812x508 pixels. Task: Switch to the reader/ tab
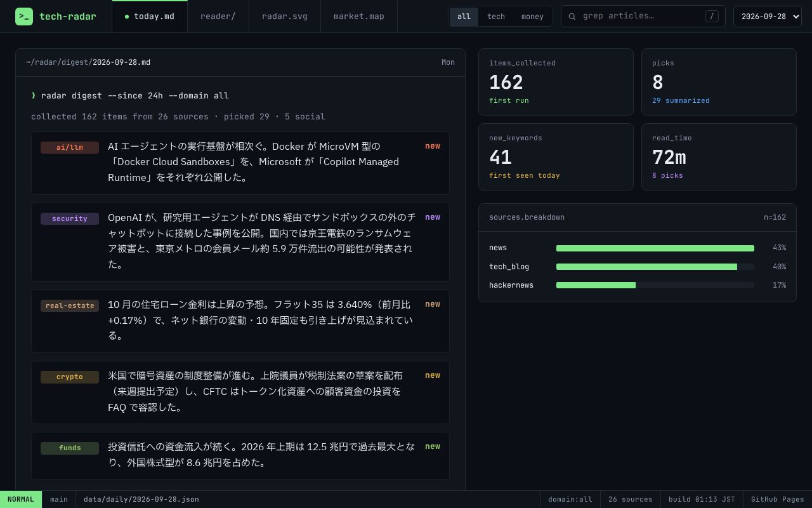[218, 17]
